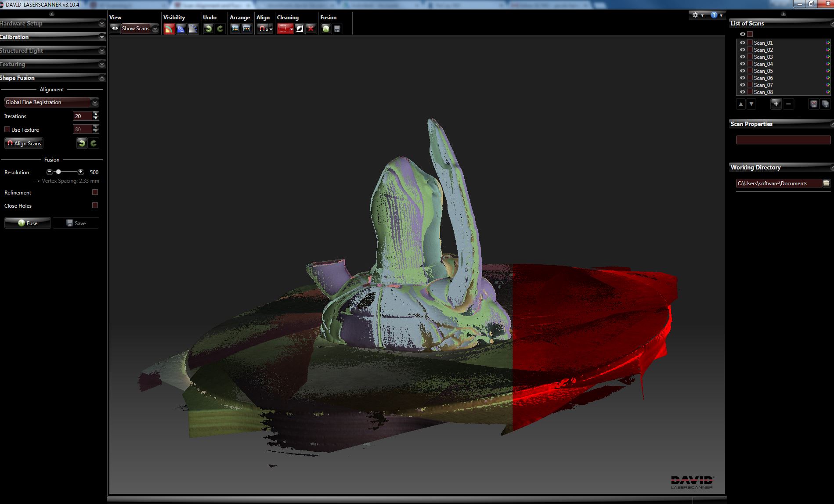This screenshot has height=504, width=834.
Task: Toggle visibility of Scan_03
Action: 744,57
